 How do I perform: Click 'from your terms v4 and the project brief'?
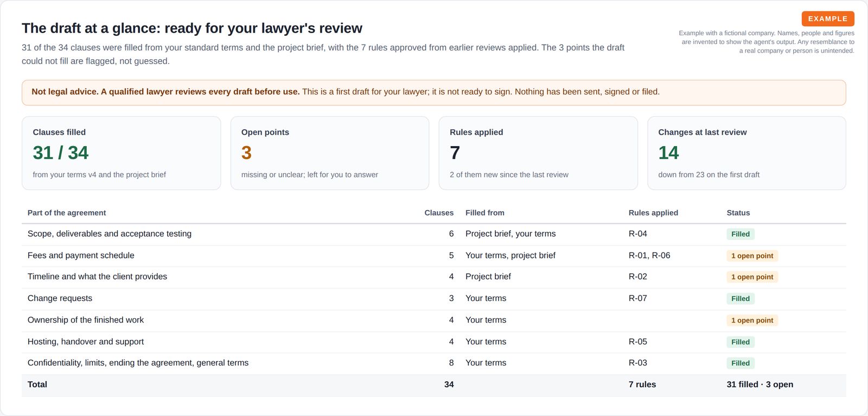click(x=99, y=175)
